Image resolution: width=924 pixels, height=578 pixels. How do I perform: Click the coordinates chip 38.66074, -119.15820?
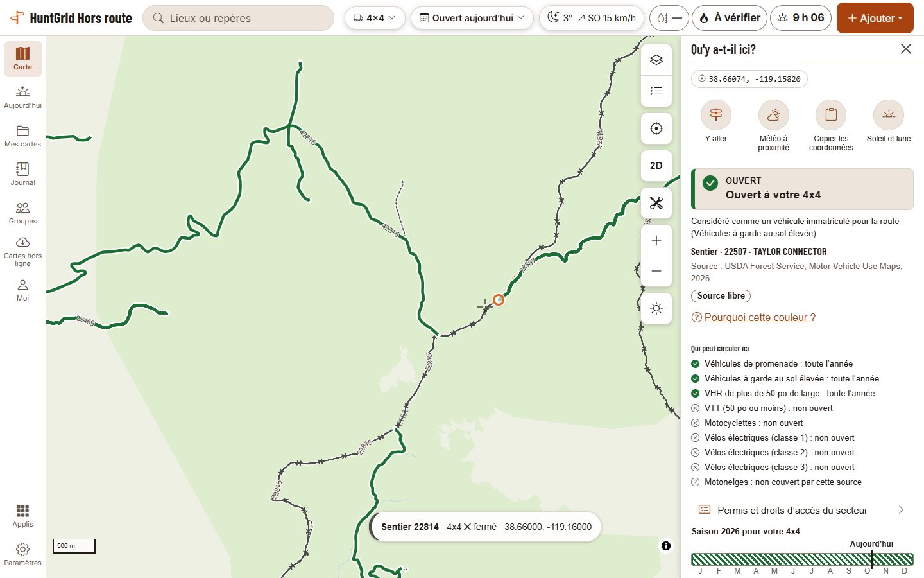[x=749, y=79]
